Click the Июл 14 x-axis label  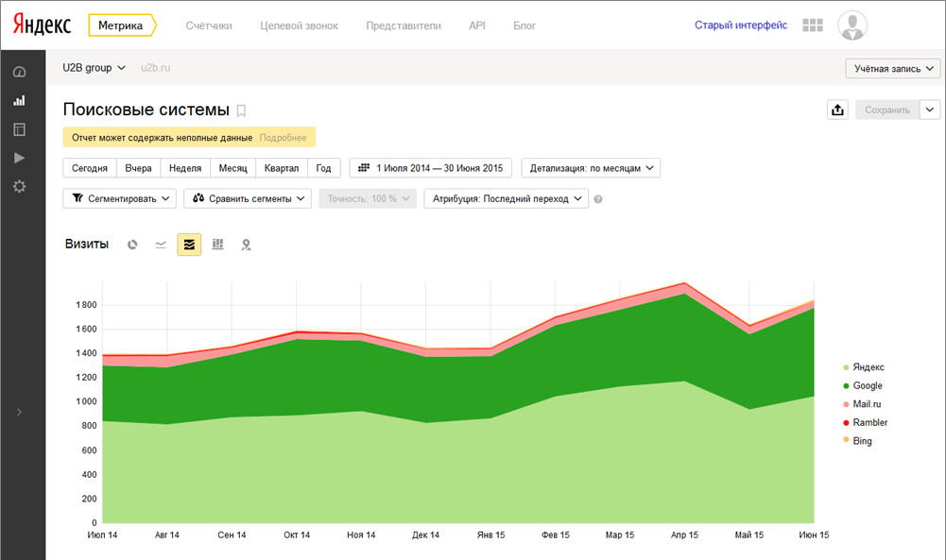coord(103,535)
